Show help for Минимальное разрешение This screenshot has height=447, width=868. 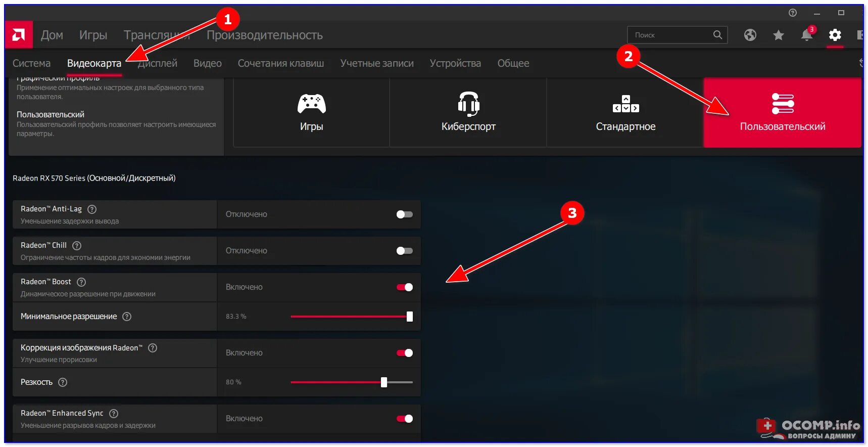(127, 317)
